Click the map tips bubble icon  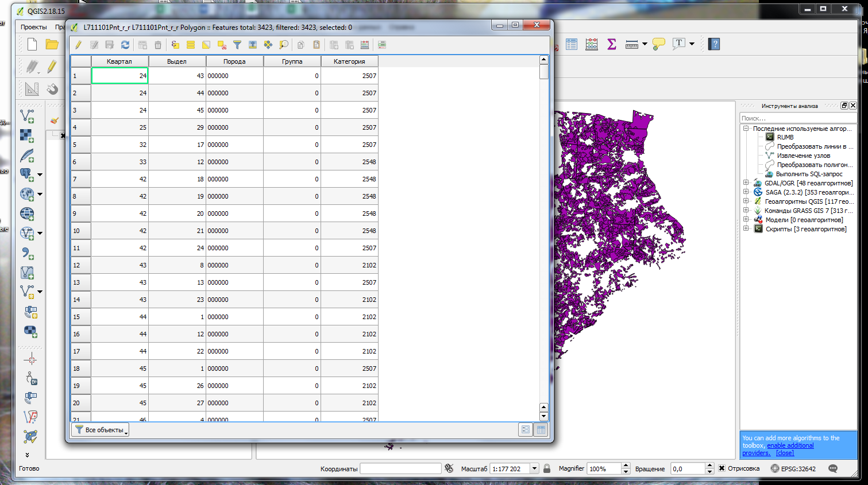(659, 44)
